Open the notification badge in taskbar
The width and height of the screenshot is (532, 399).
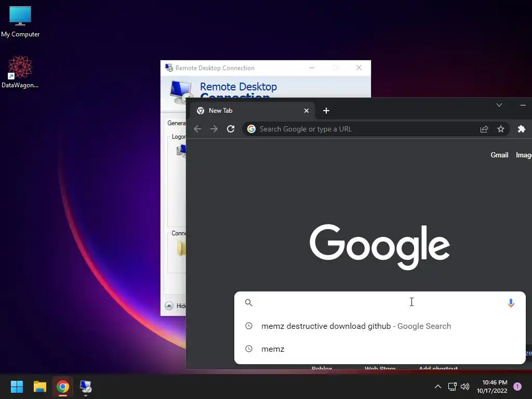click(517, 387)
